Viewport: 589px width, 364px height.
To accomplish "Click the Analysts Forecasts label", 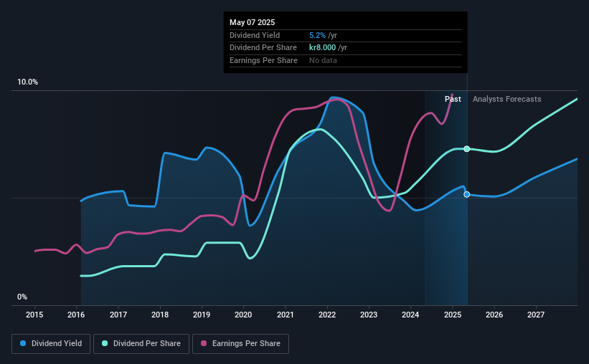I will pyautogui.click(x=506, y=99).
